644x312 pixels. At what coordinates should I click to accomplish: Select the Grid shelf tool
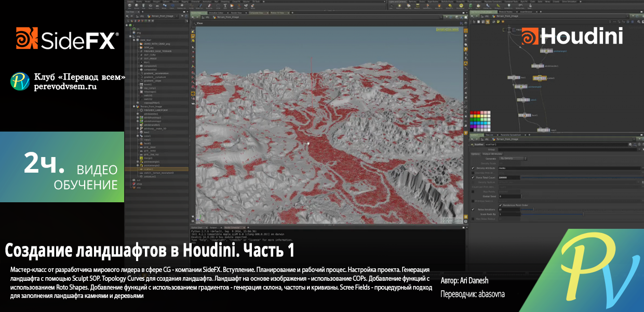point(157,6)
